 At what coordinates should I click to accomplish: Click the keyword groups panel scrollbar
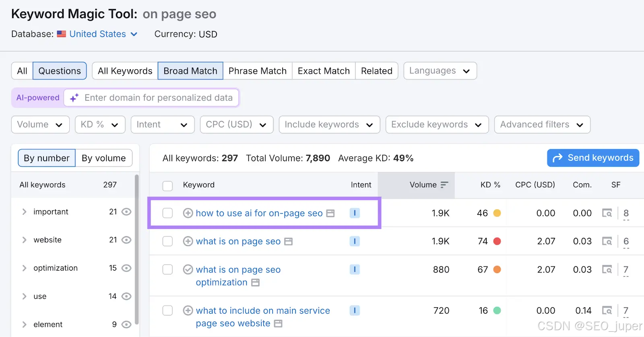[x=137, y=249]
